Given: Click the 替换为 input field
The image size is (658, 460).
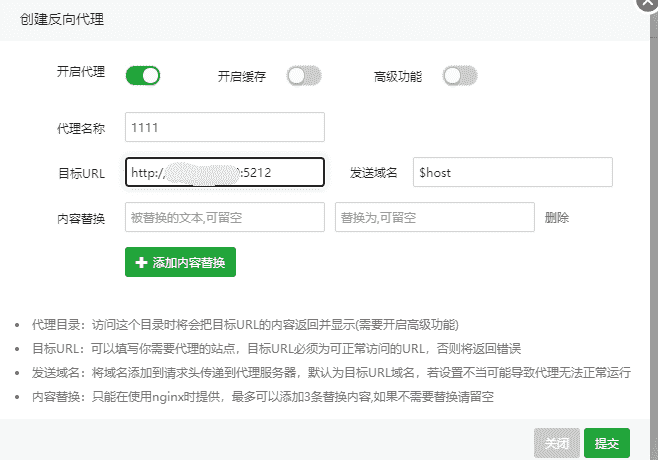Looking at the screenshot, I should coord(435,217).
